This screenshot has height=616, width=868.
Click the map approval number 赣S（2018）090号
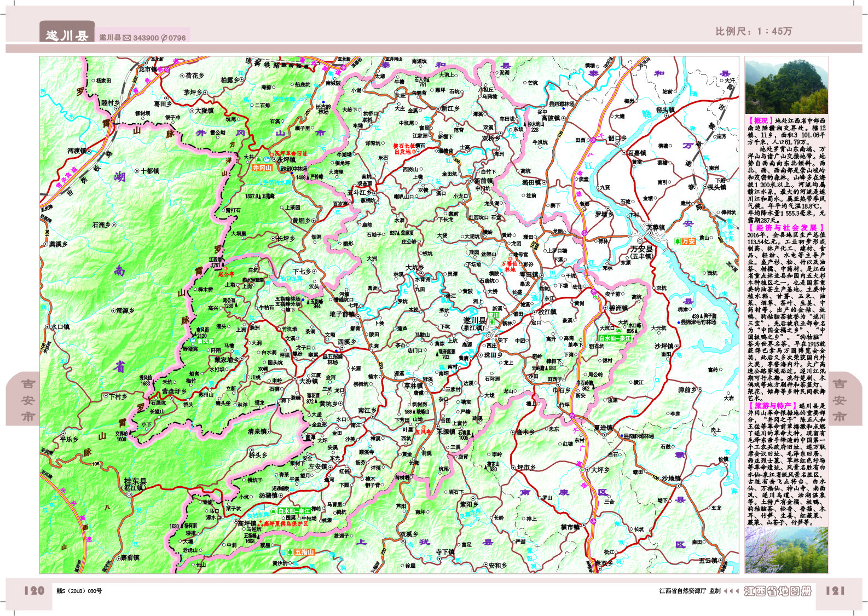[x=79, y=591]
